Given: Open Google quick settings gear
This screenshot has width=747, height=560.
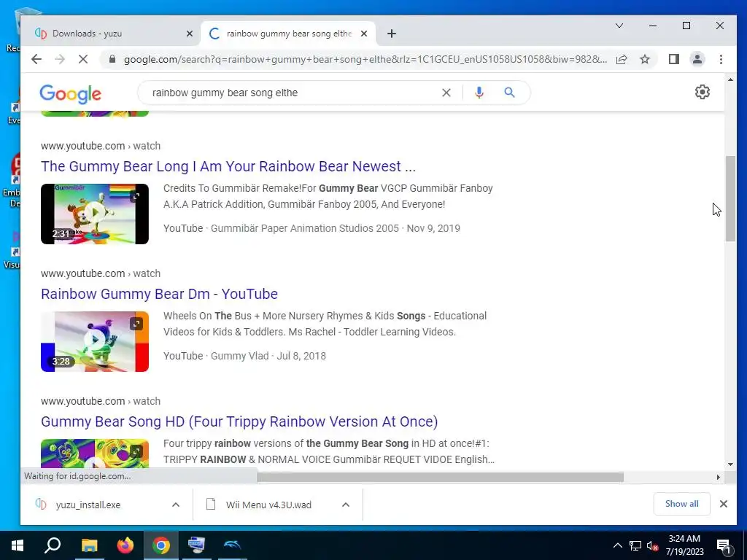Looking at the screenshot, I should pyautogui.click(x=703, y=92).
